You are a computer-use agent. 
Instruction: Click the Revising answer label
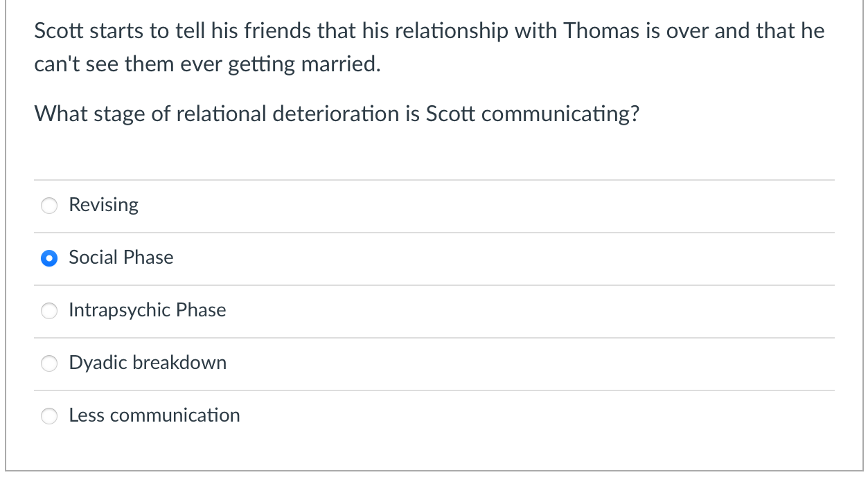pos(103,205)
